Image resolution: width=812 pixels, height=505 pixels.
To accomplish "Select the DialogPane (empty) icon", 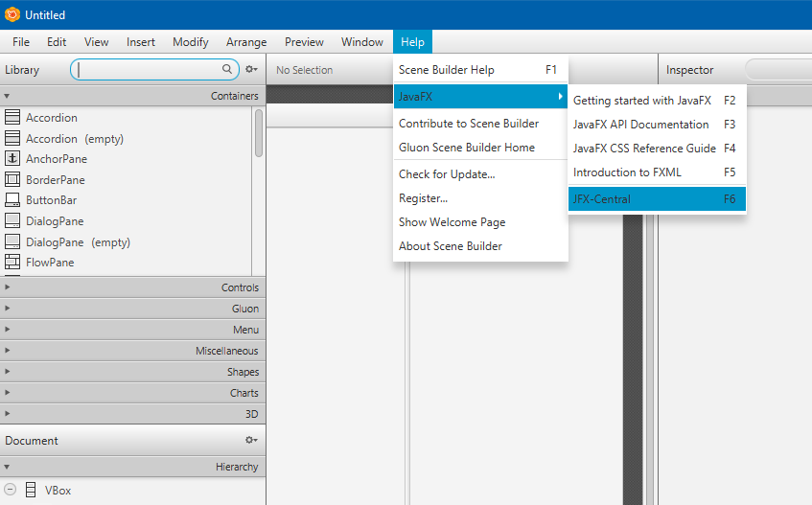I will [x=12, y=241].
